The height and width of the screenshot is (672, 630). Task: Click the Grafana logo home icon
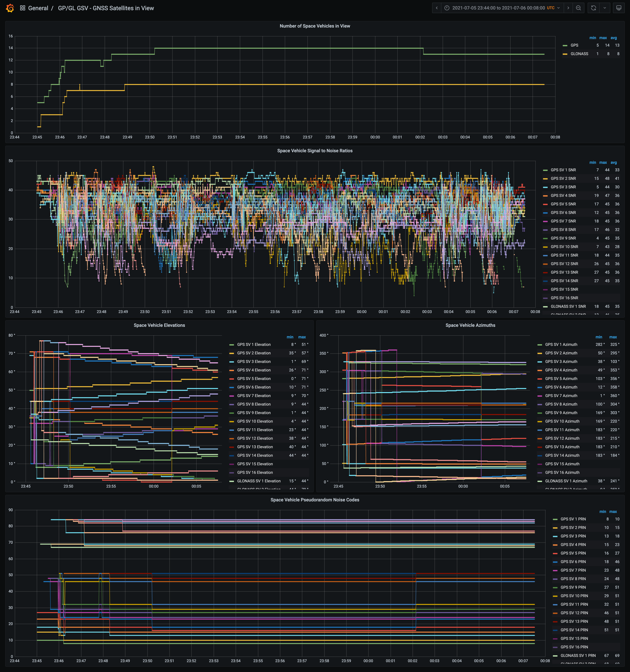[10, 8]
